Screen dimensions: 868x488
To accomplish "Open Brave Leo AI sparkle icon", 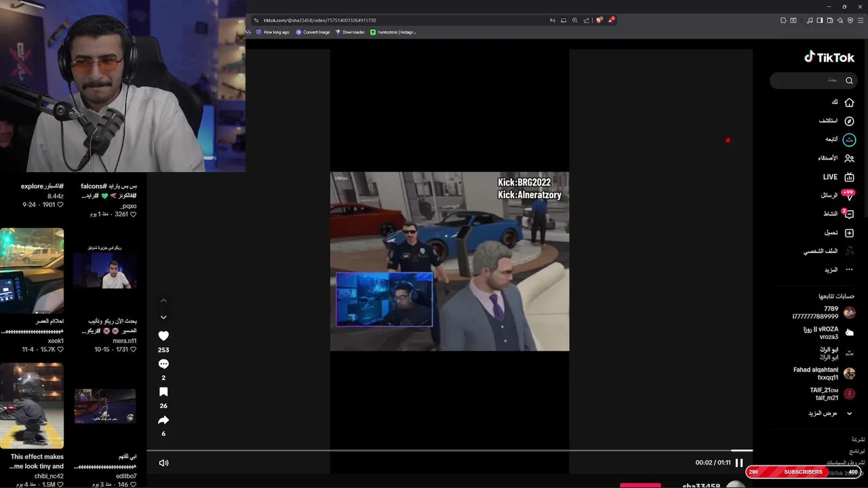I will click(x=840, y=20).
